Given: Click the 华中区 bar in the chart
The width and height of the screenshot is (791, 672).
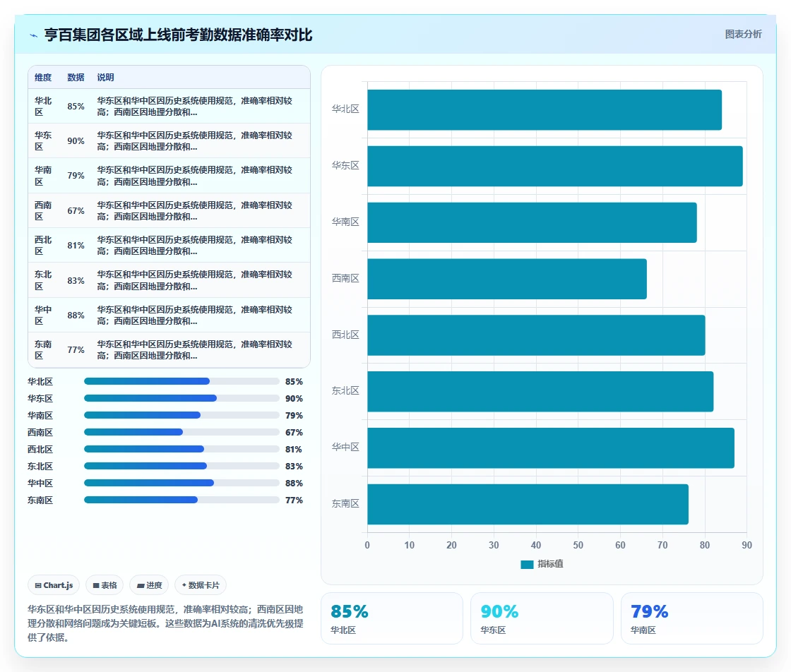Looking at the screenshot, I should [x=551, y=448].
